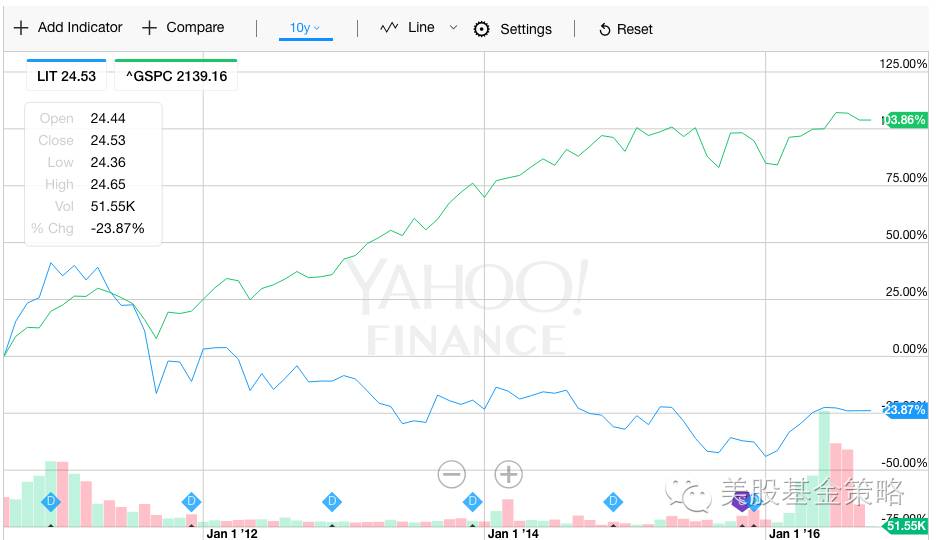Click the leftmost blue D dividend marker
Screen dimensions: 936x540
(51, 501)
